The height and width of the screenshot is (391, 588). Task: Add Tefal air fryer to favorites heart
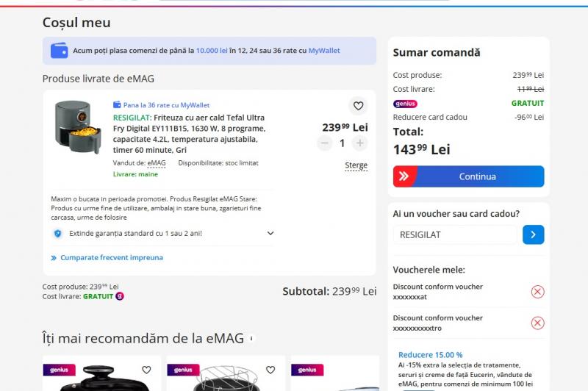pyautogui.click(x=358, y=106)
